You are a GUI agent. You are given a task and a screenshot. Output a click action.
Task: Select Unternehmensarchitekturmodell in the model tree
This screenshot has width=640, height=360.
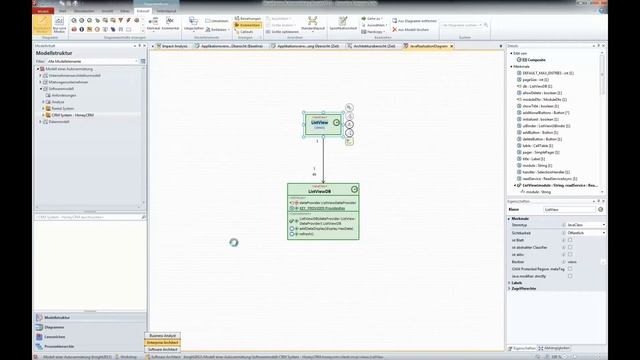click(x=74, y=76)
